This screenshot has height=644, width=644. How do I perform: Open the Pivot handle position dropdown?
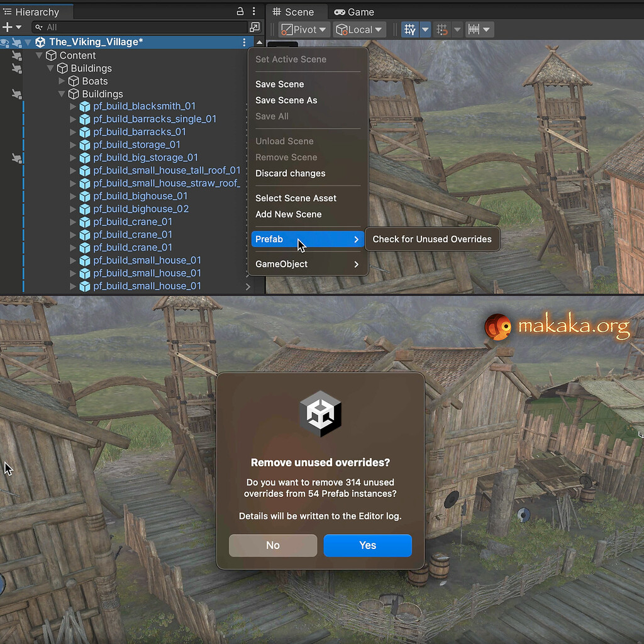click(303, 29)
